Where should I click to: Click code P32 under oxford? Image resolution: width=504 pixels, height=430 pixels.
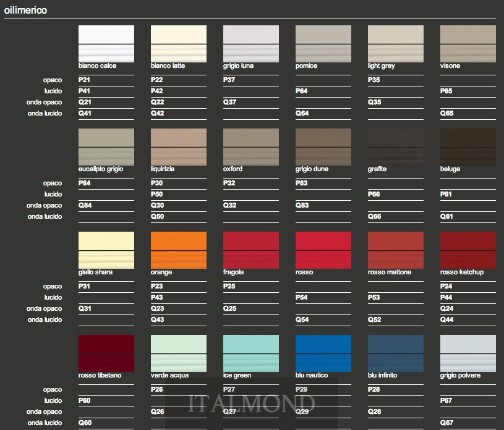(229, 183)
